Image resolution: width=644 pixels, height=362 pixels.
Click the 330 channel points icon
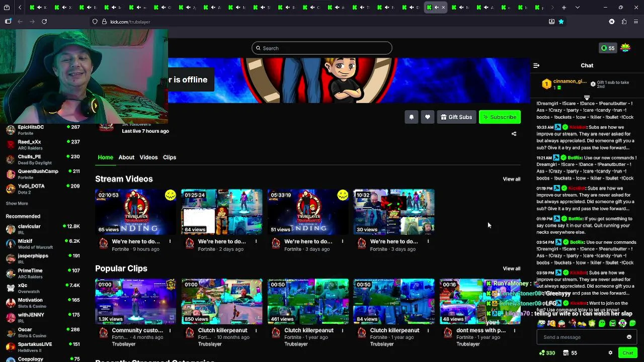click(547, 353)
